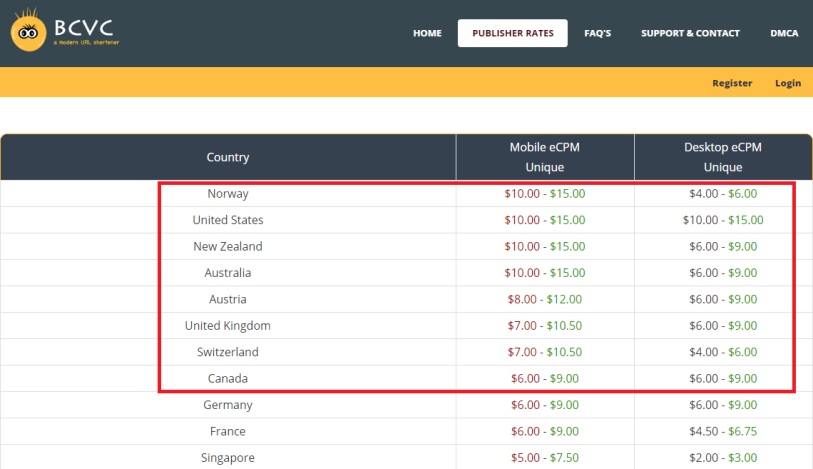This screenshot has height=469, width=813.
Task: Open the FAQ'S page
Action: [x=597, y=33]
